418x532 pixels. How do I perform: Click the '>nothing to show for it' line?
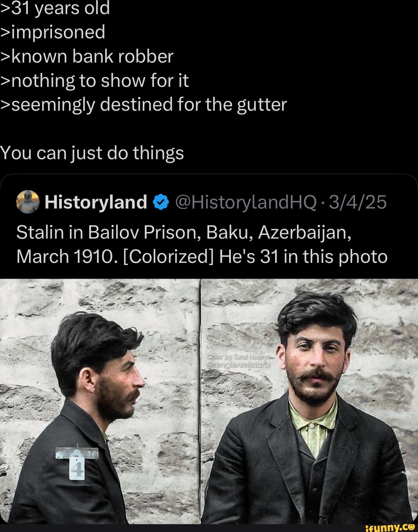click(94, 81)
